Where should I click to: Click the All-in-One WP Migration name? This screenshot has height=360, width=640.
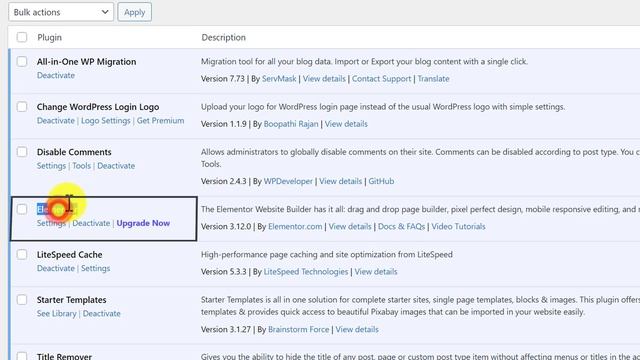pyautogui.click(x=87, y=62)
